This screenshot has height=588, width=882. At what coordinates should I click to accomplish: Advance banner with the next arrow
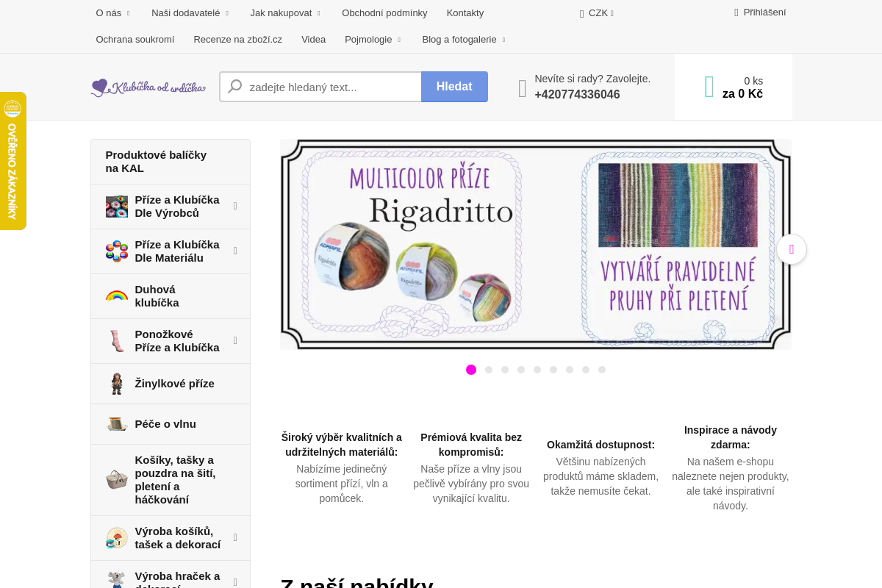791,249
